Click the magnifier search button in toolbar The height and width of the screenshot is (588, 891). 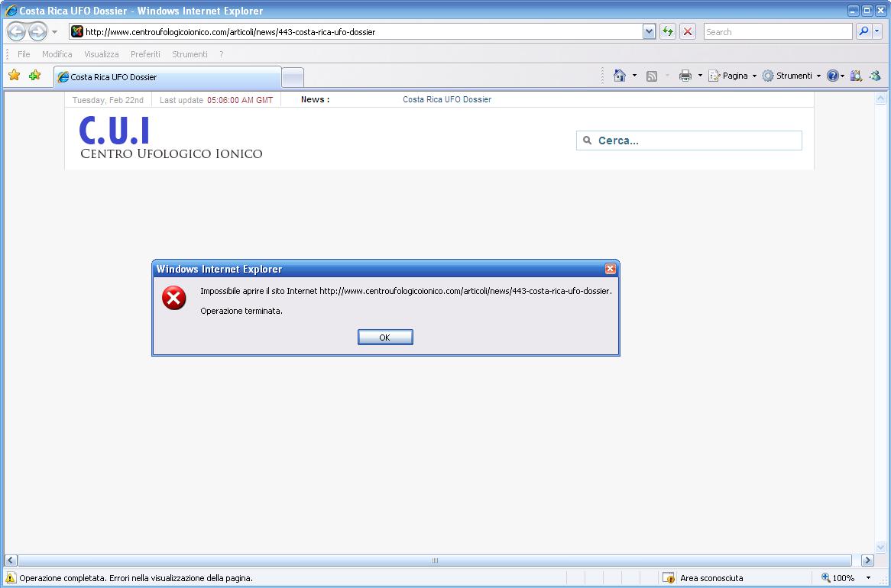(x=863, y=32)
